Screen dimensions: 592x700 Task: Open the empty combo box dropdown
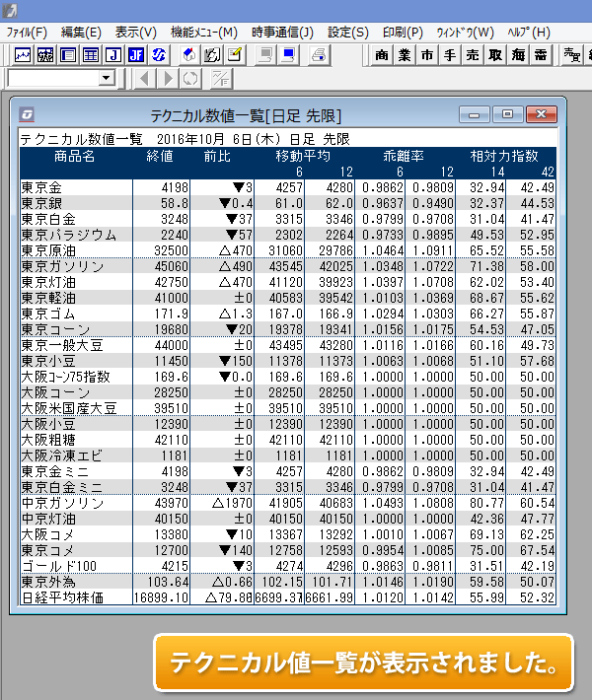pyautogui.click(x=107, y=78)
